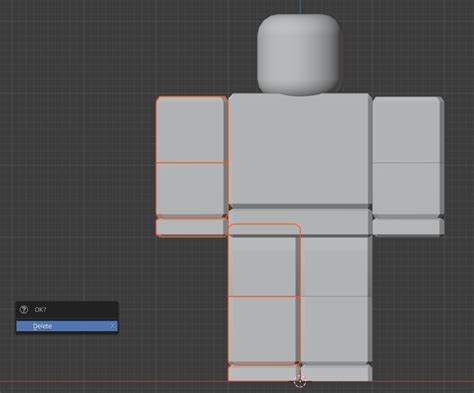
Task: Click the question mark icon beside OK?
Action: 24,310
